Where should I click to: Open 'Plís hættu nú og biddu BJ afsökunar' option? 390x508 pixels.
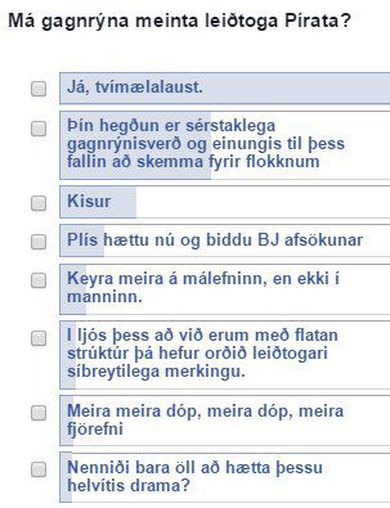215,240
